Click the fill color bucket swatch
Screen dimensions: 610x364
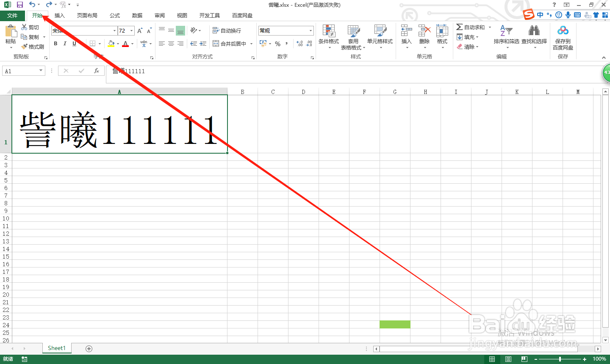pyautogui.click(x=111, y=44)
